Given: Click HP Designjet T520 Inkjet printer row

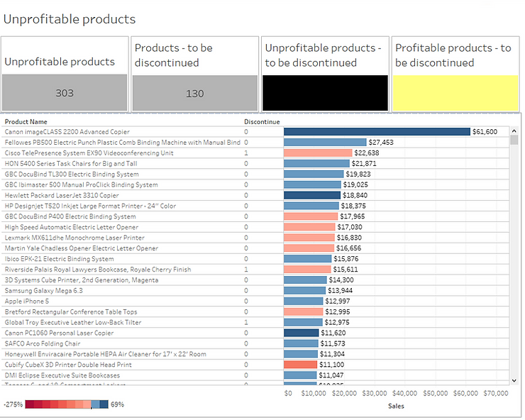Looking at the screenshot, I should tap(90, 206).
